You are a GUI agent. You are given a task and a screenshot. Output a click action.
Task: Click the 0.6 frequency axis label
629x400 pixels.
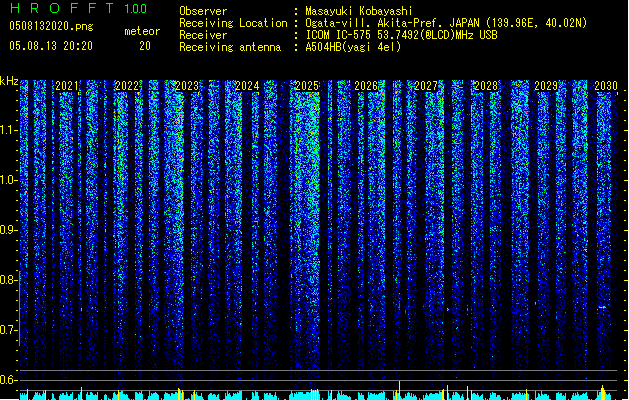click(x=9, y=380)
